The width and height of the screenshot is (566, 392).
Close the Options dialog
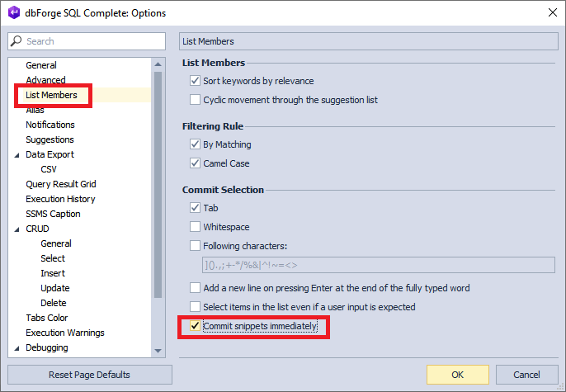(x=552, y=12)
